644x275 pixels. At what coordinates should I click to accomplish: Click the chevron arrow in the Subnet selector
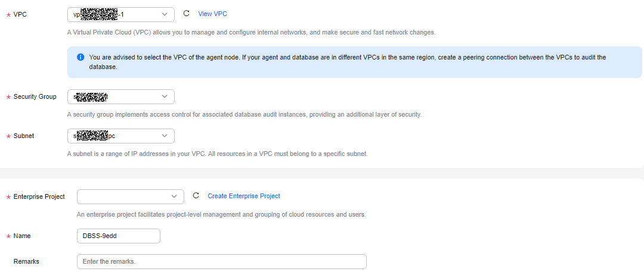165,136
